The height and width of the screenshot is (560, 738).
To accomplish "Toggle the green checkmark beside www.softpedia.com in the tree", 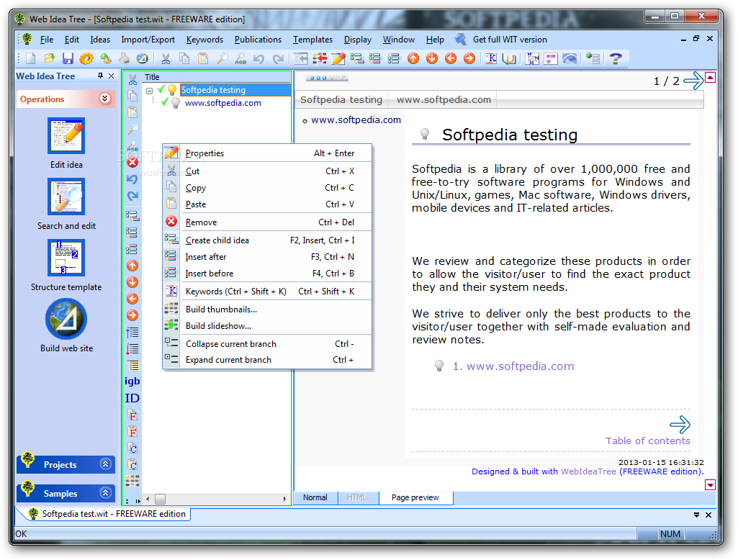I will pos(165,102).
